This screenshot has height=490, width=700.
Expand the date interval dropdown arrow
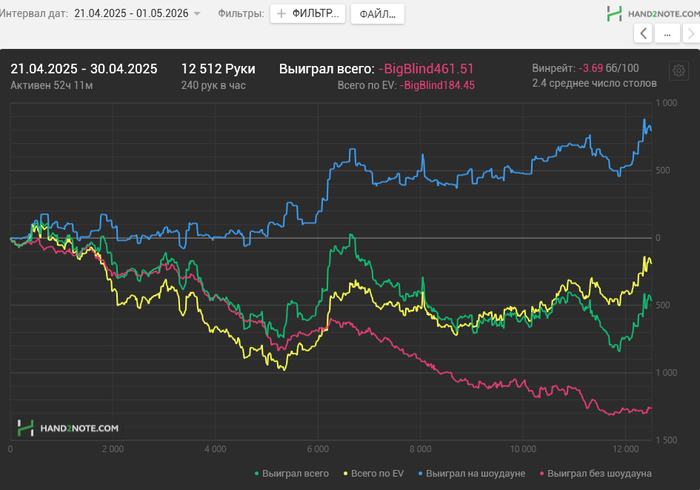click(x=197, y=14)
